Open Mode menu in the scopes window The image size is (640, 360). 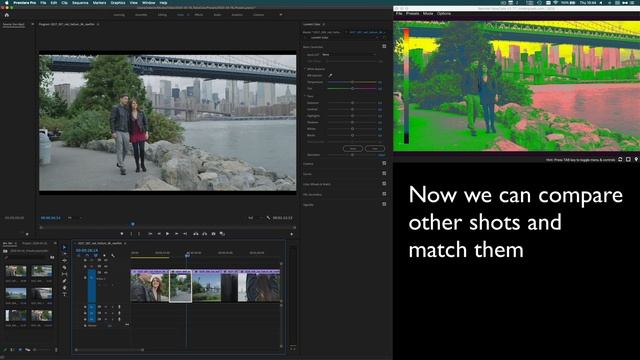pyautogui.click(x=428, y=13)
